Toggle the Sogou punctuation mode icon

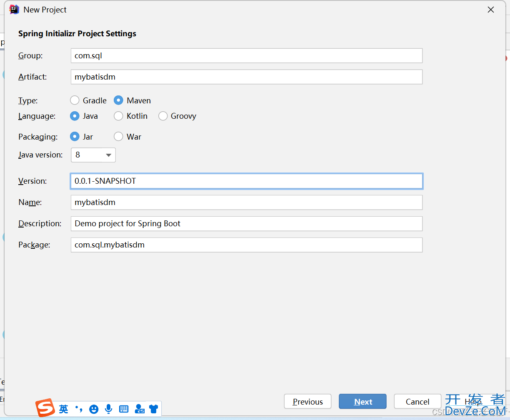click(x=78, y=409)
